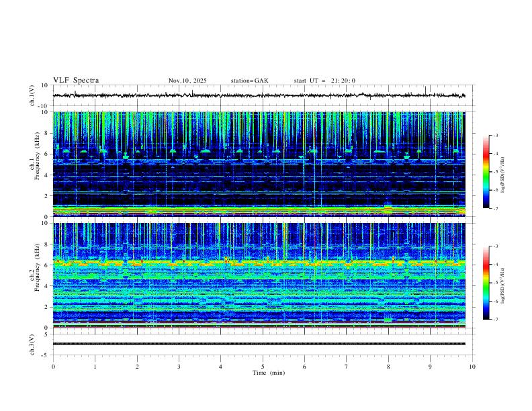Click the "-3" tick on ch.1 colorbar
Image resolution: width=532 pixels, height=411 pixels.
[x=496, y=135]
